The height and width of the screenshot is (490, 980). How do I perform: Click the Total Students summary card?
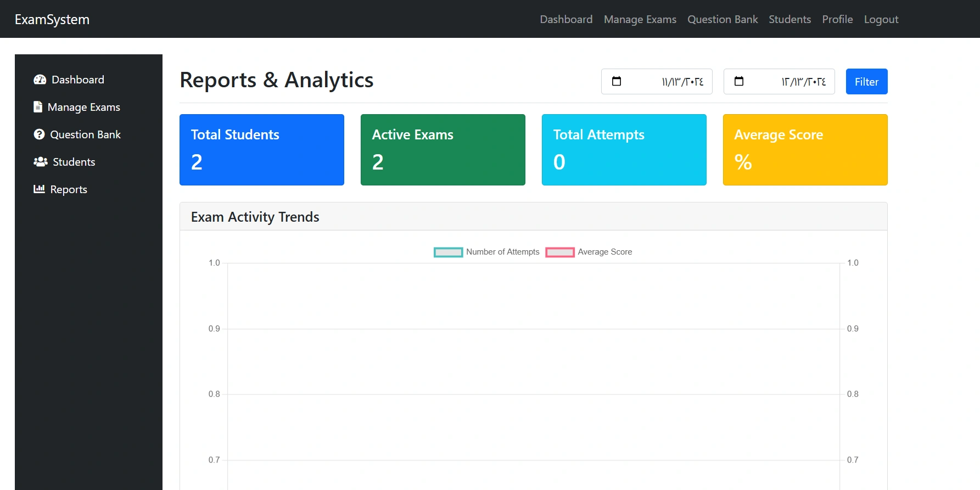pyautogui.click(x=262, y=150)
